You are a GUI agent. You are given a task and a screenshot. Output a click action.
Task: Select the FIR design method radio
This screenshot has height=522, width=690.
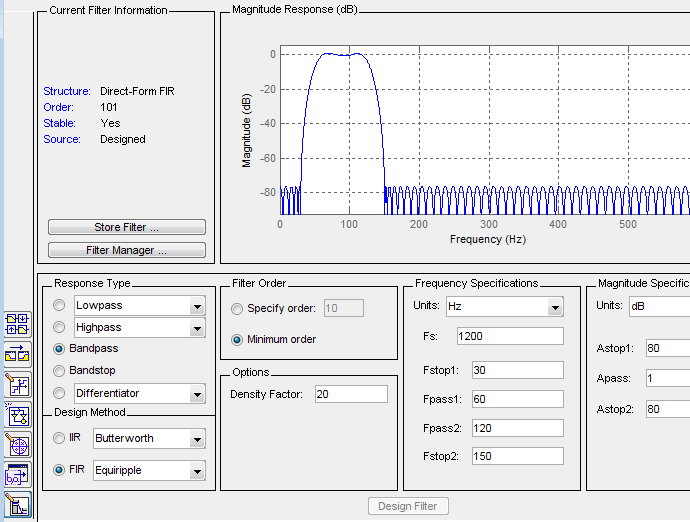[59, 470]
